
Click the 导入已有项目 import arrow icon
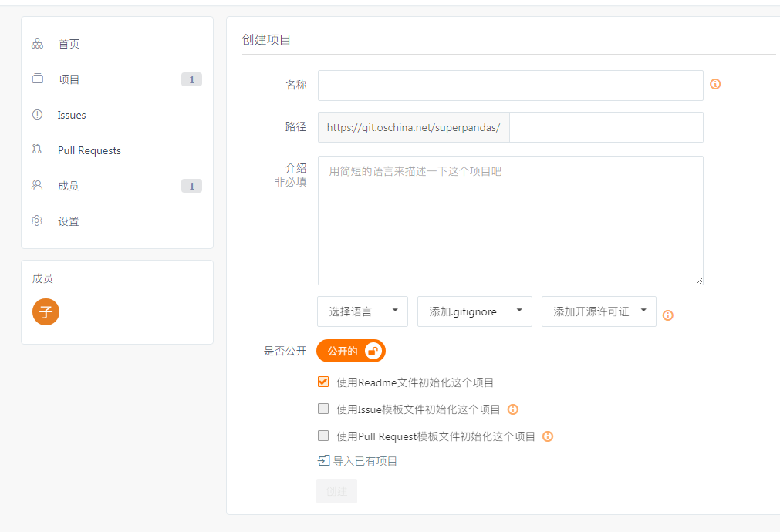coord(323,460)
